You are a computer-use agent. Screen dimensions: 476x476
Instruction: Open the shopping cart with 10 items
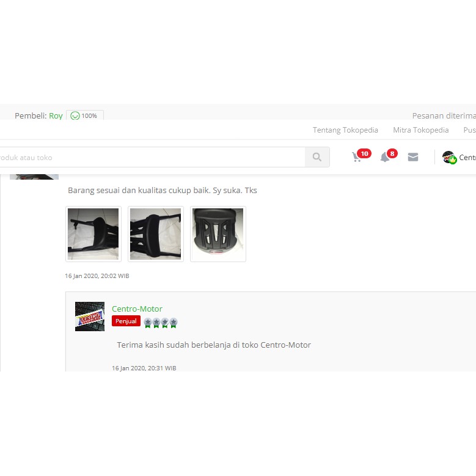361,156
